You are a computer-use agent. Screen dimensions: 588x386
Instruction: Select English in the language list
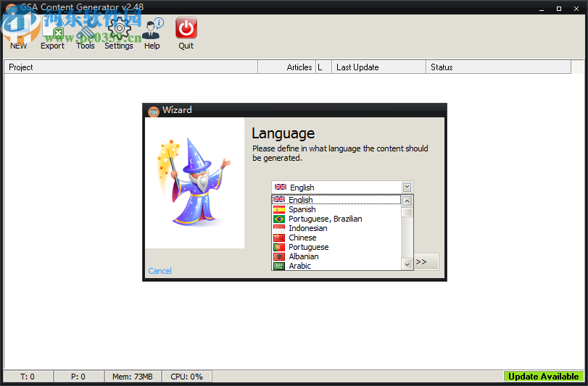coord(336,200)
